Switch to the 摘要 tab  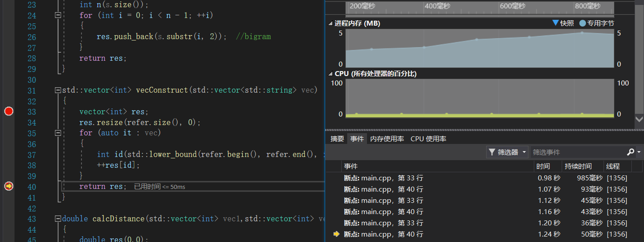337,139
